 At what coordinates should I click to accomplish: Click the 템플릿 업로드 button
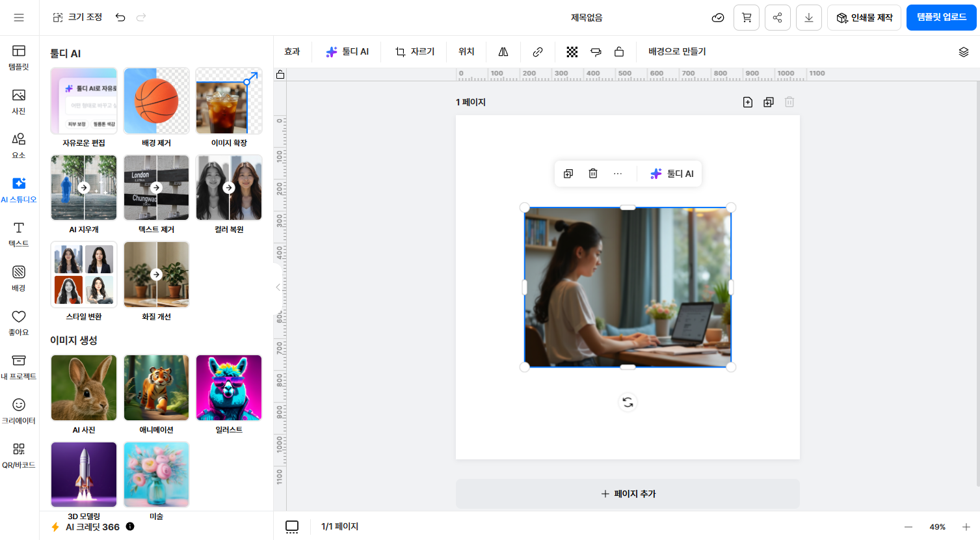(942, 18)
